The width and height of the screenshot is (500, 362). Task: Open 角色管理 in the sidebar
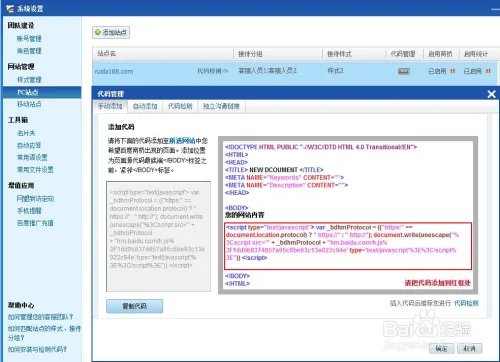pyautogui.click(x=29, y=51)
